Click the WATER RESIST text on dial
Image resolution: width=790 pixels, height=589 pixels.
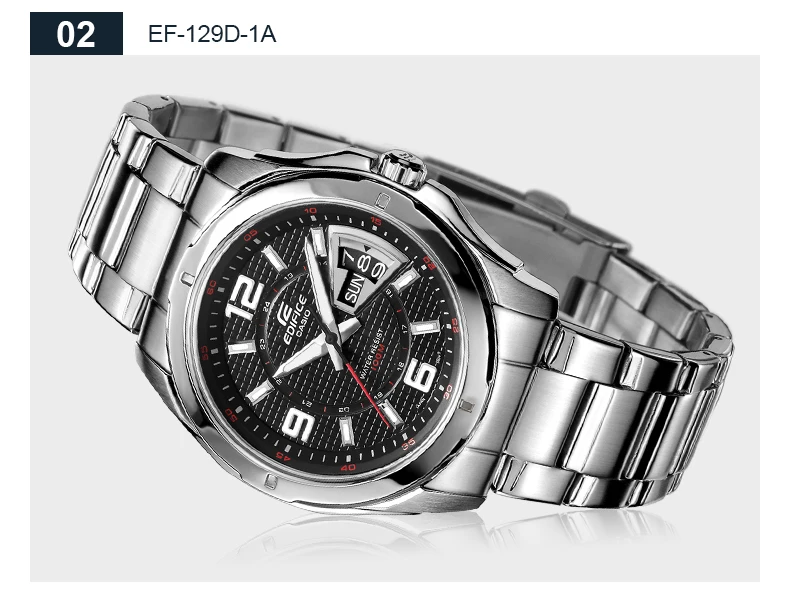(x=371, y=354)
